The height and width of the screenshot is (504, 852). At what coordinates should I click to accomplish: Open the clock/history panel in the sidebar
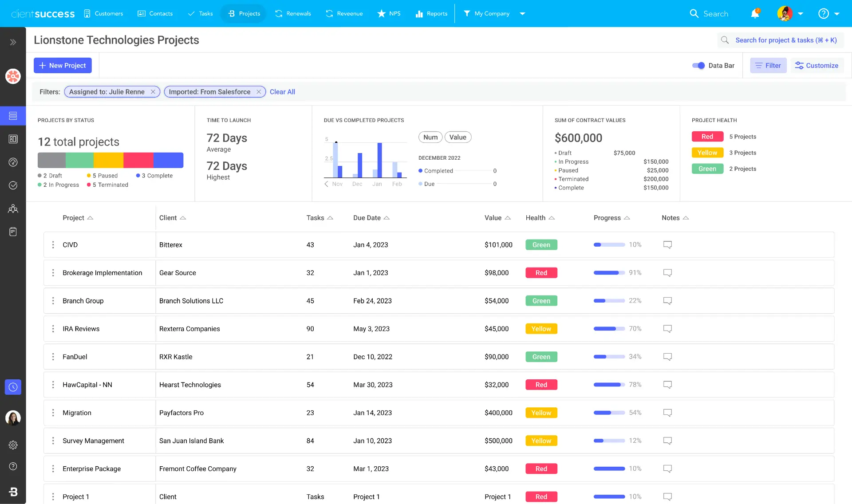coord(13,387)
